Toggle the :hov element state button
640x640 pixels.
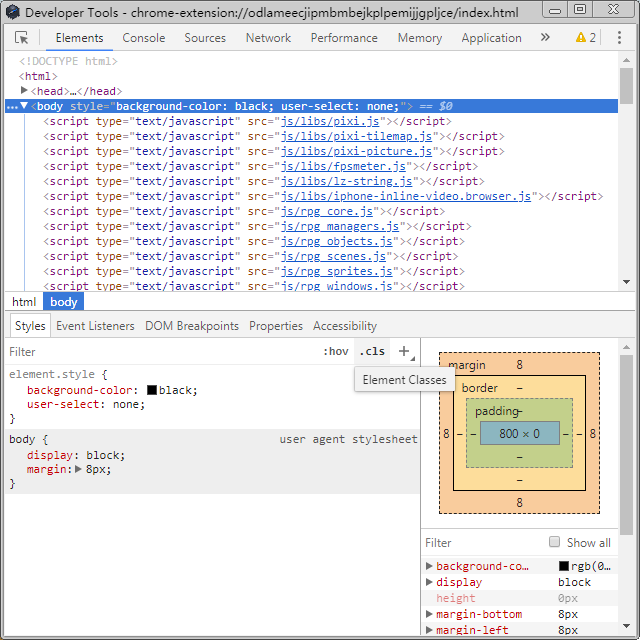[x=336, y=351]
